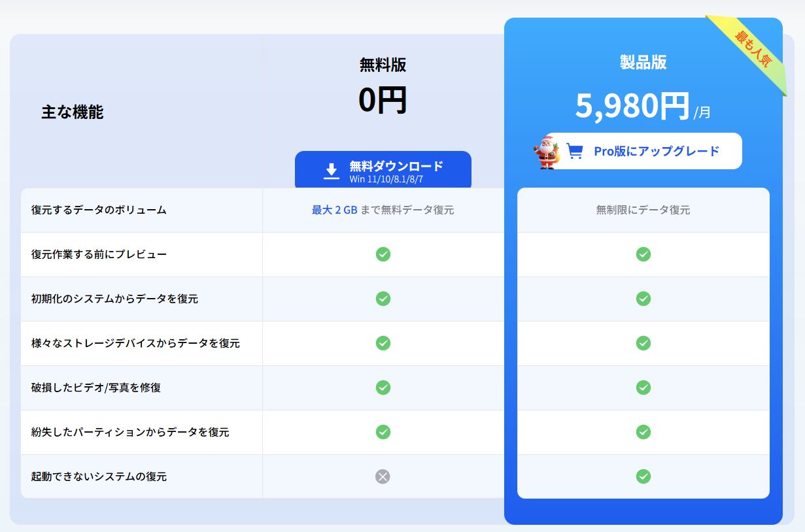The height and width of the screenshot is (532, 805).
Task: Click the Pro checkmark for 様々なストレージデバイスからデータを復元
Action: click(643, 343)
